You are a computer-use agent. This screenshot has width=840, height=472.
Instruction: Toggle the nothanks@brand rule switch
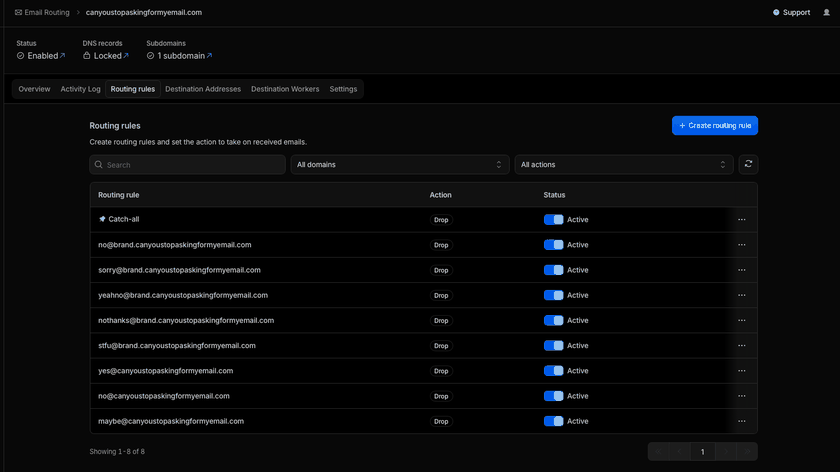[553, 320]
